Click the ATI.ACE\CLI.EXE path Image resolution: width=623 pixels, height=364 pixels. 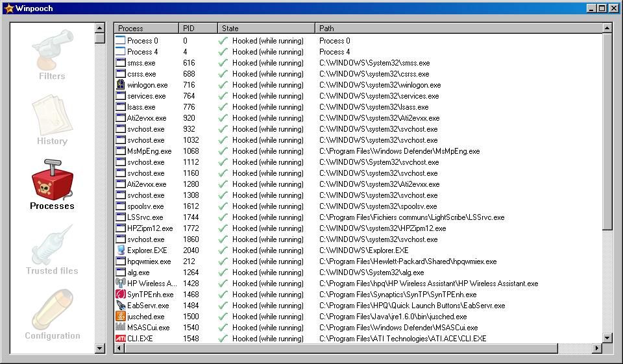403,339
